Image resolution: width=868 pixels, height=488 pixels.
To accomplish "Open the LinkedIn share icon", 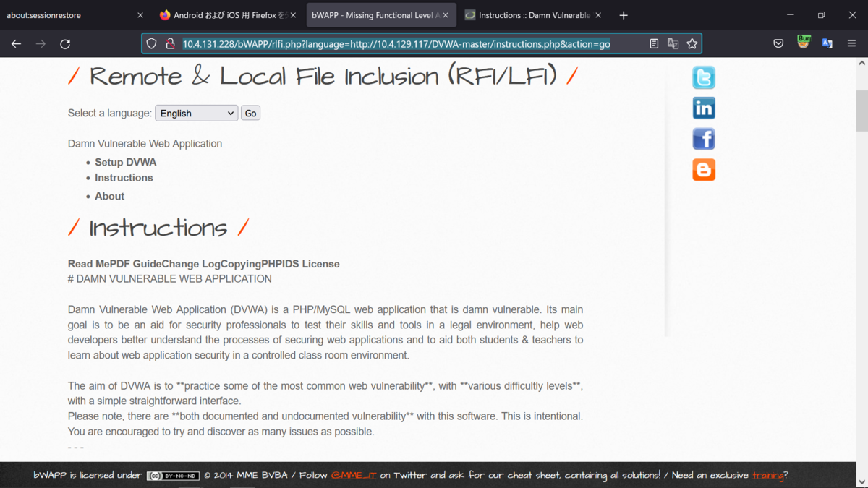I will (704, 108).
